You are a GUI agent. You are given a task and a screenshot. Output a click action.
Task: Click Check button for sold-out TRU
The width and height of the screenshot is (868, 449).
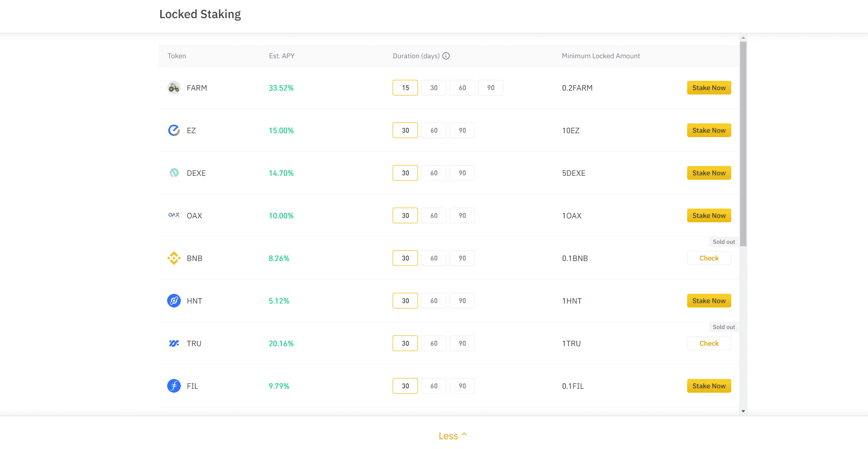[709, 343]
